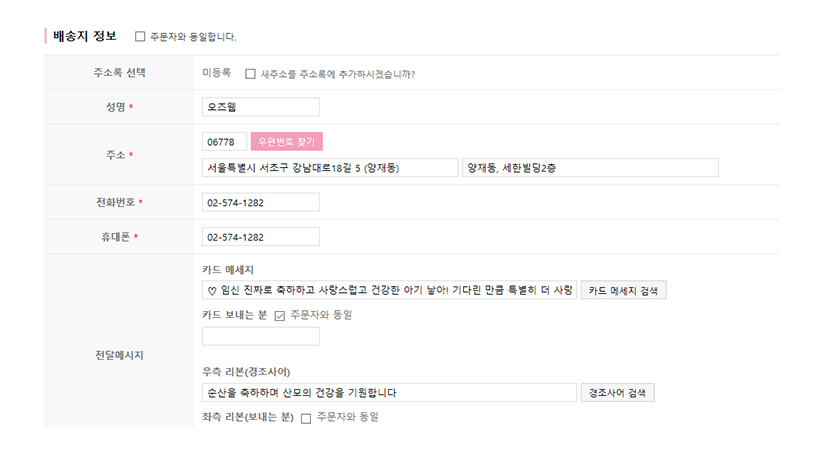Click the 전달메시지 row label
This screenshot has width=820, height=454.
119,355
